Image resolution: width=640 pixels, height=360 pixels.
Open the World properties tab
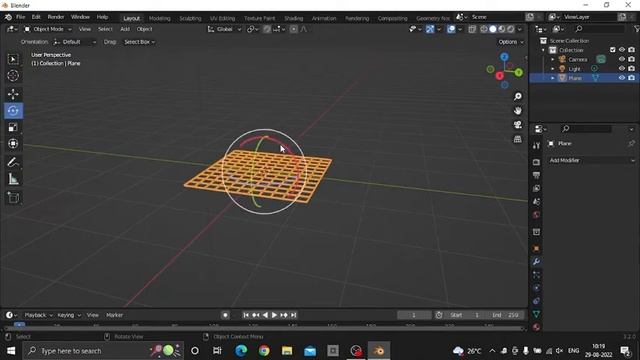click(x=536, y=215)
